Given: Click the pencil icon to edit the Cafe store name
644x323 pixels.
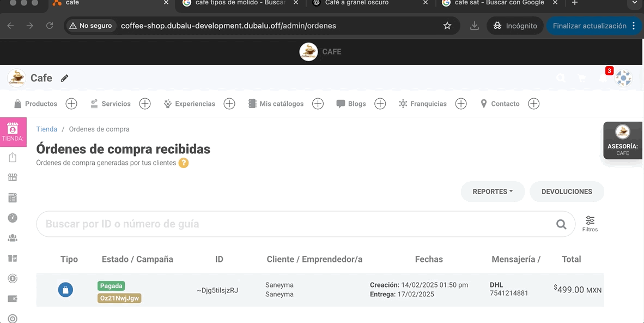Looking at the screenshot, I should point(64,78).
